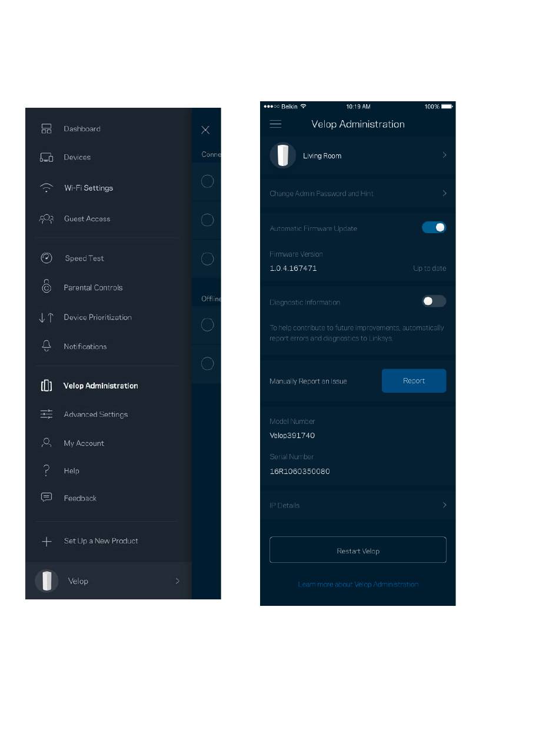This screenshot has width=559, height=756.
Task: Click the Guest Access people icon
Action: tap(46, 218)
